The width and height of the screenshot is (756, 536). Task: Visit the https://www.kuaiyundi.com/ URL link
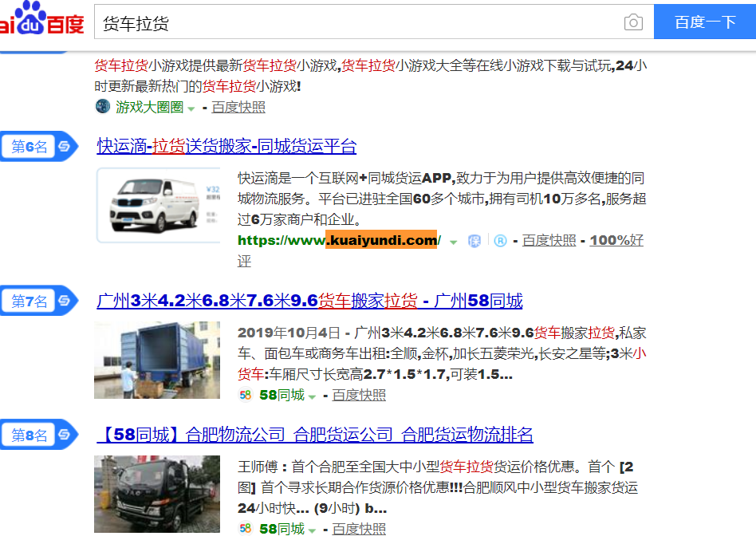[340, 240]
